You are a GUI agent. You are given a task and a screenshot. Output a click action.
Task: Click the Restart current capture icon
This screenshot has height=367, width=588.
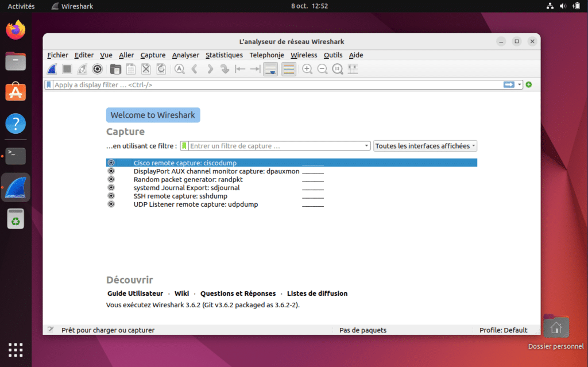(x=82, y=69)
